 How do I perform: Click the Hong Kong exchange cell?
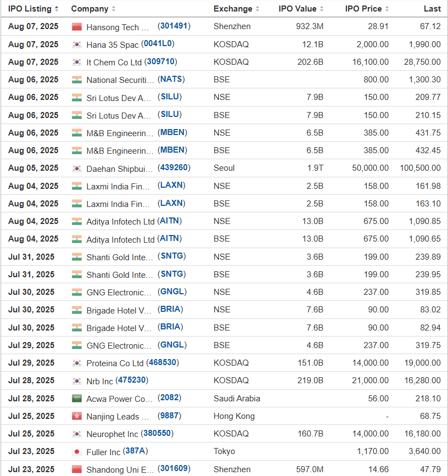[234, 416]
